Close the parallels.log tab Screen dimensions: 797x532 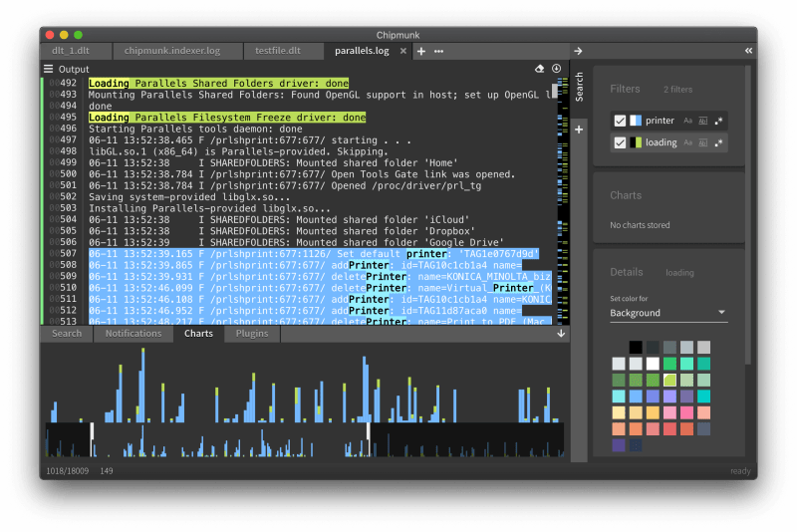click(x=403, y=51)
